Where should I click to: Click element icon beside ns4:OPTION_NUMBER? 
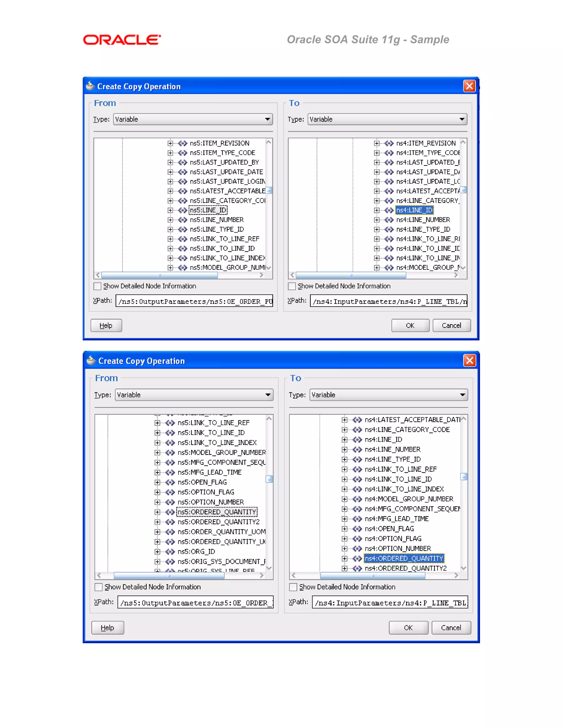coord(357,549)
